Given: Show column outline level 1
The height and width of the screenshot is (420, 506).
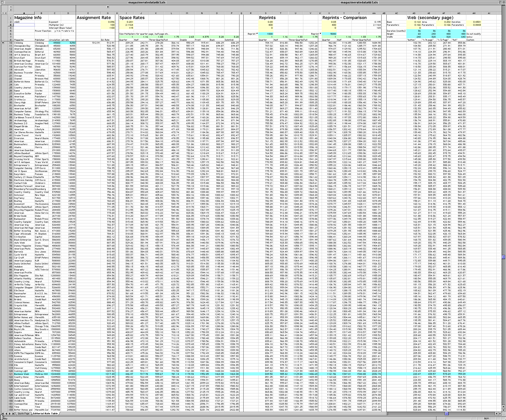Looking at the screenshot, I should [11, 7].
